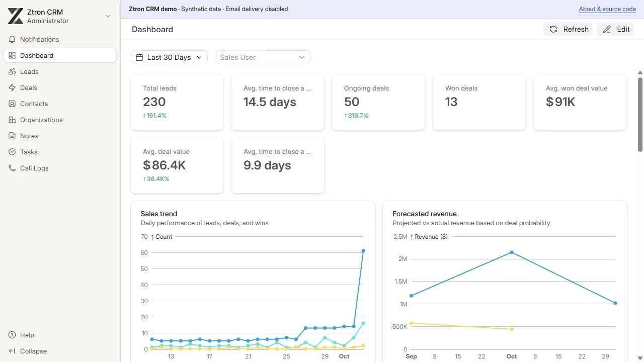This screenshot has width=644, height=362.
Task: Open Leads from the sidebar
Action: point(60,71)
